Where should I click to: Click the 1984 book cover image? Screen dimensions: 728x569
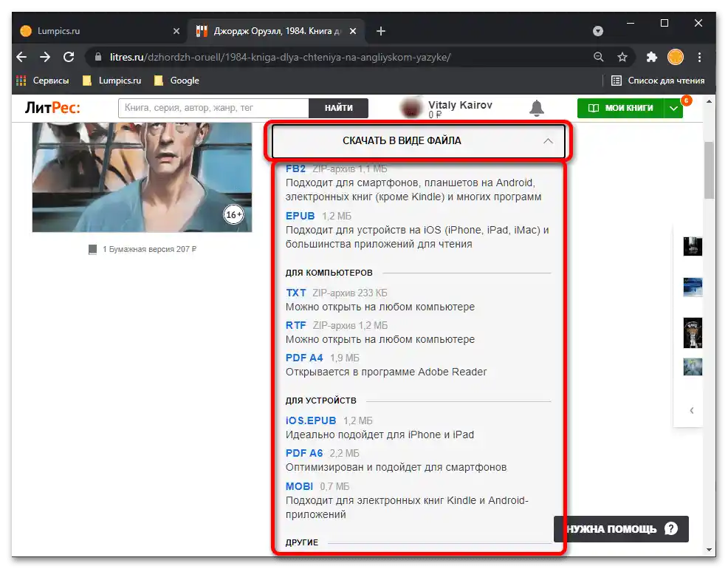tap(142, 177)
